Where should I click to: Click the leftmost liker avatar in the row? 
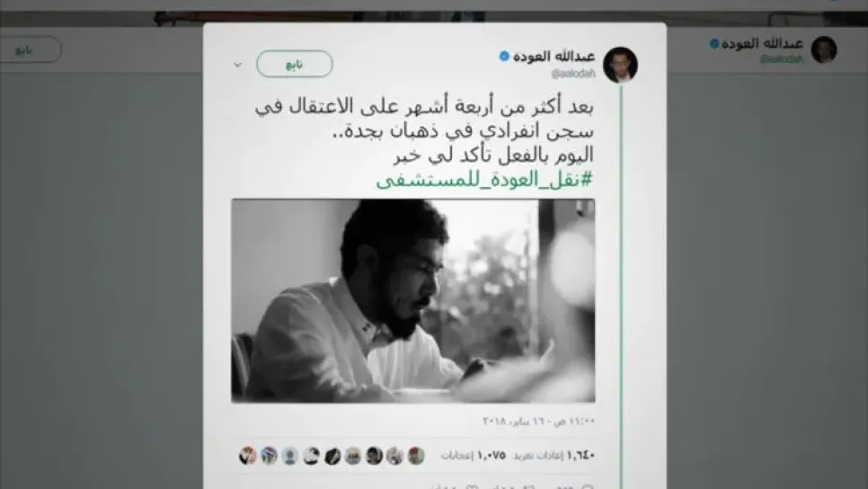coord(247,456)
